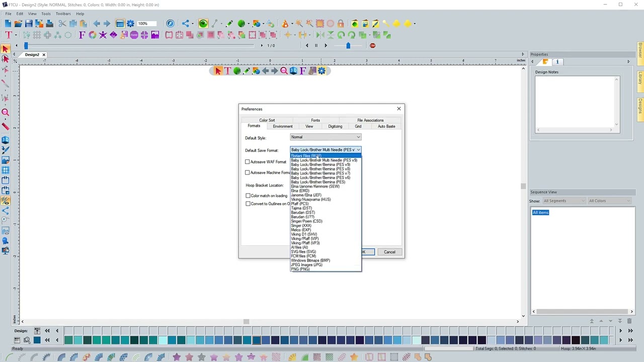
Task: Pause the stitch player
Action: [x=316, y=46]
